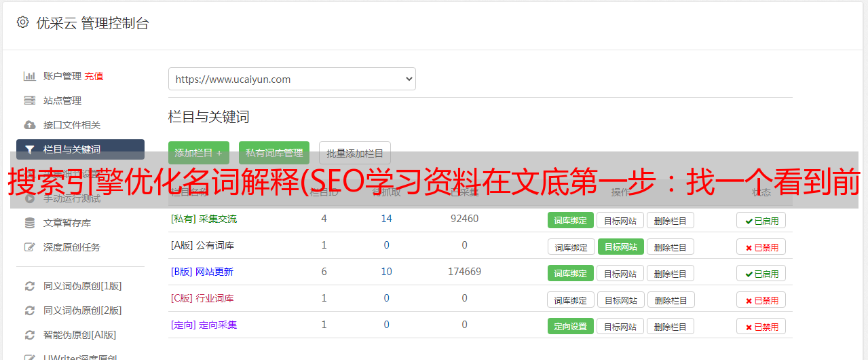Screen dimensions: 868x360
Task: Open 账户管理 in the sidebar
Action: (x=62, y=76)
